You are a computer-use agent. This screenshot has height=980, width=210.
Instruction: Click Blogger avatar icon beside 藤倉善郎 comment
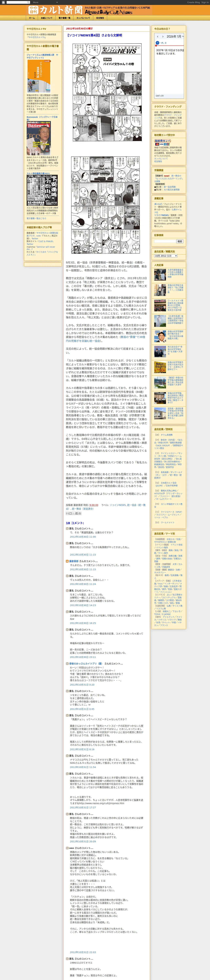point(67,561)
